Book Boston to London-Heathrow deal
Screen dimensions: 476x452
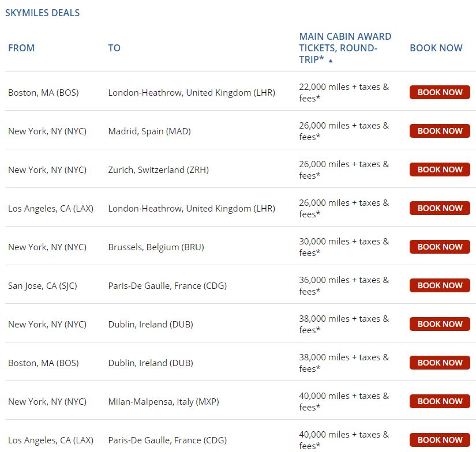point(440,92)
